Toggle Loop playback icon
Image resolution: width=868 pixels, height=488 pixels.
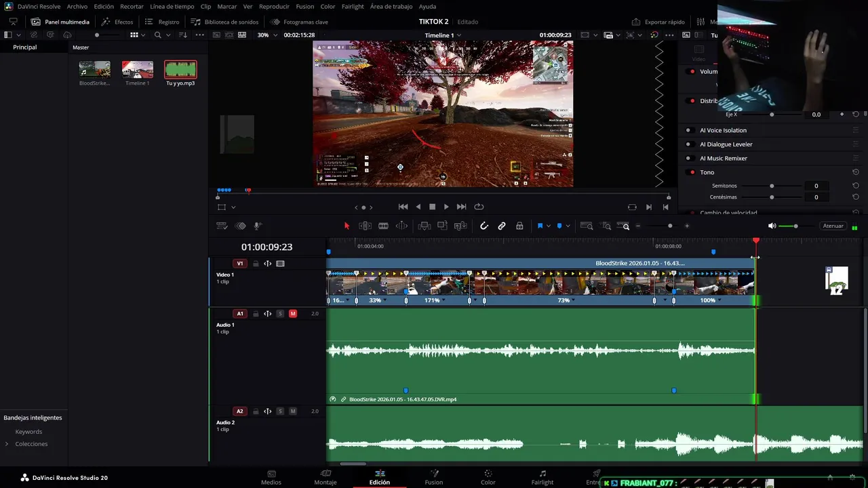479,207
